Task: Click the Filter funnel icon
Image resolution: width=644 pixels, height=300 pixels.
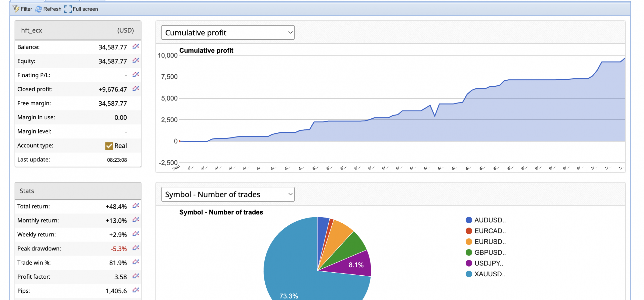Action: click(16, 9)
